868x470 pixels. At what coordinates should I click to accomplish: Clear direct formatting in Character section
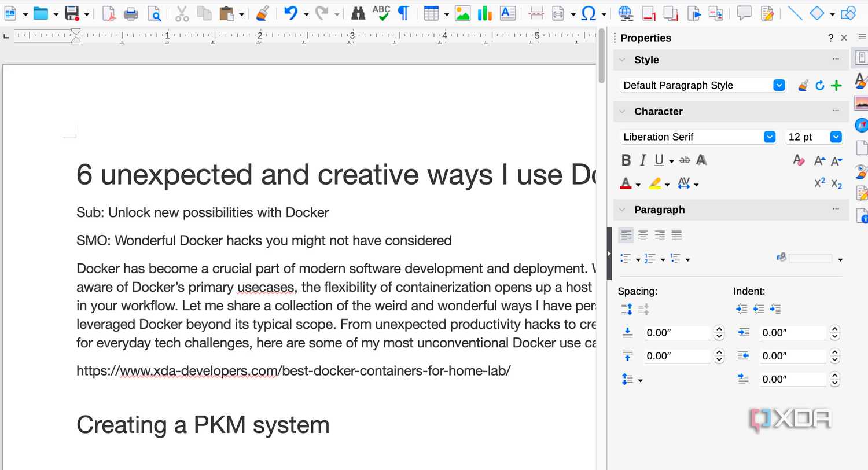click(799, 160)
